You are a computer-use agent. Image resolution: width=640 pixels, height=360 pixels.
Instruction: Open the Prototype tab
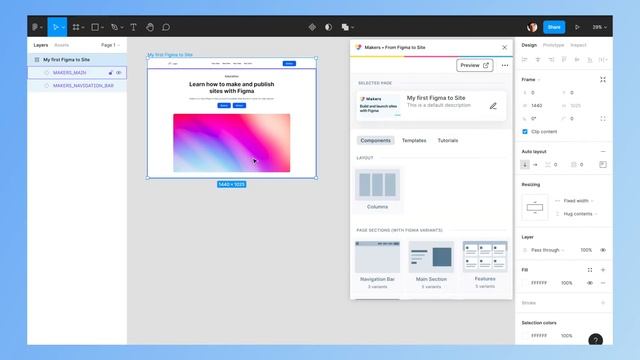tap(553, 45)
